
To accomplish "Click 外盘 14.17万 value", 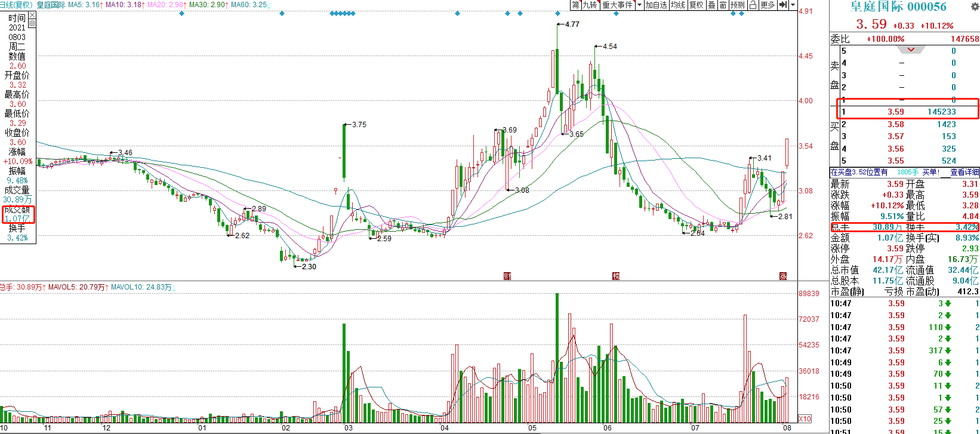I will (887, 259).
